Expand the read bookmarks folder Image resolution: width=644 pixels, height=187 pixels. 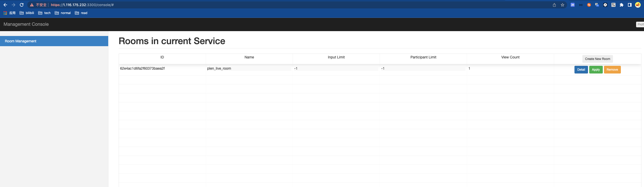pyautogui.click(x=81, y=13)
